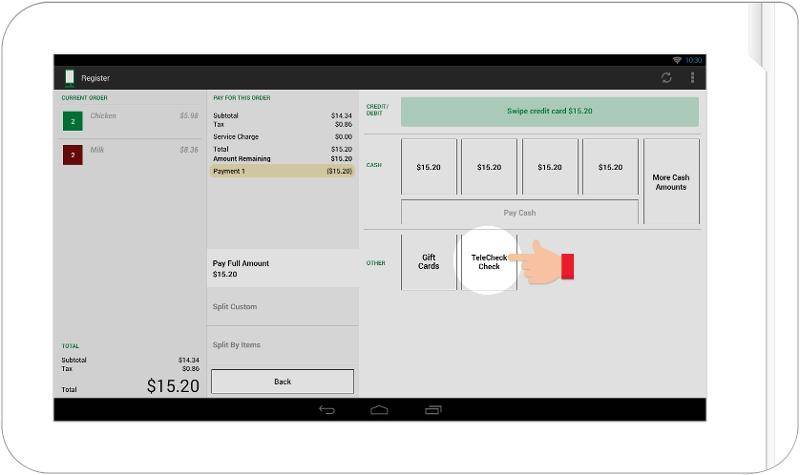The image size is (800, 475).
Task: Tap the $15.20 order total amount
Action: click(173, 386)
